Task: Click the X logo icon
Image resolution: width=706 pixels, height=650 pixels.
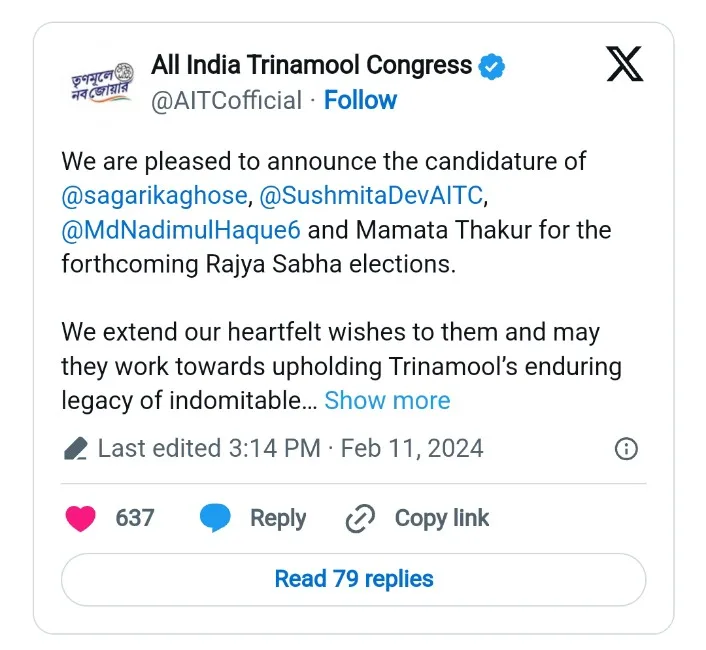Action: point(625,66)
